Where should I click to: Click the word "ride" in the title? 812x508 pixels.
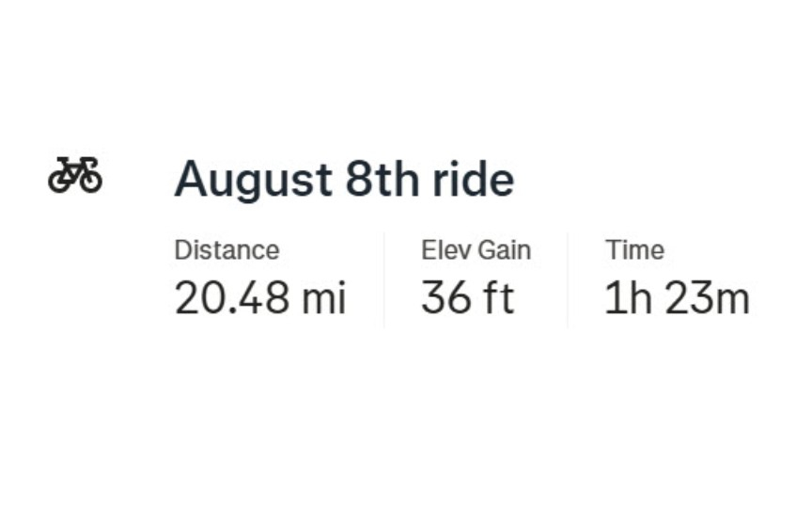click(x=474, y=179)
